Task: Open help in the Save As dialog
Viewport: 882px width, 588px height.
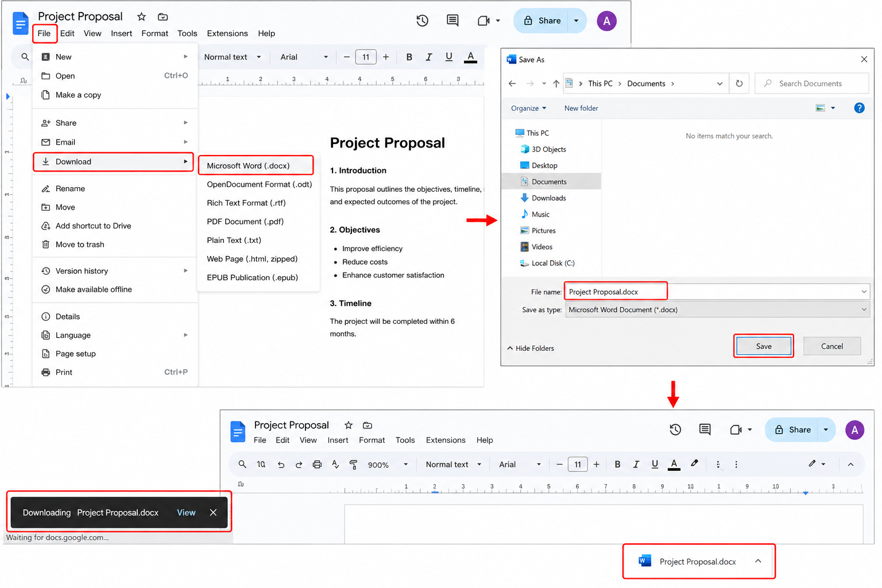Action: pyautogui.click(x=859, y=108)
